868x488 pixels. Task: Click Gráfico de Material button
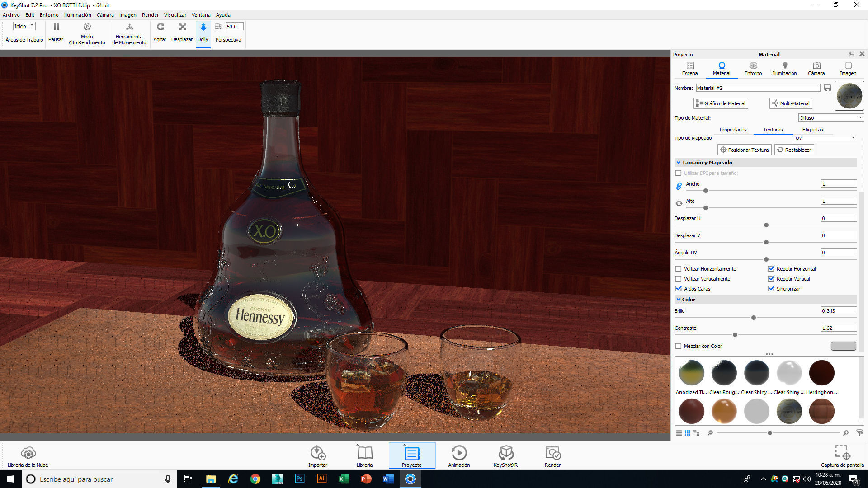tap(721, 103)
